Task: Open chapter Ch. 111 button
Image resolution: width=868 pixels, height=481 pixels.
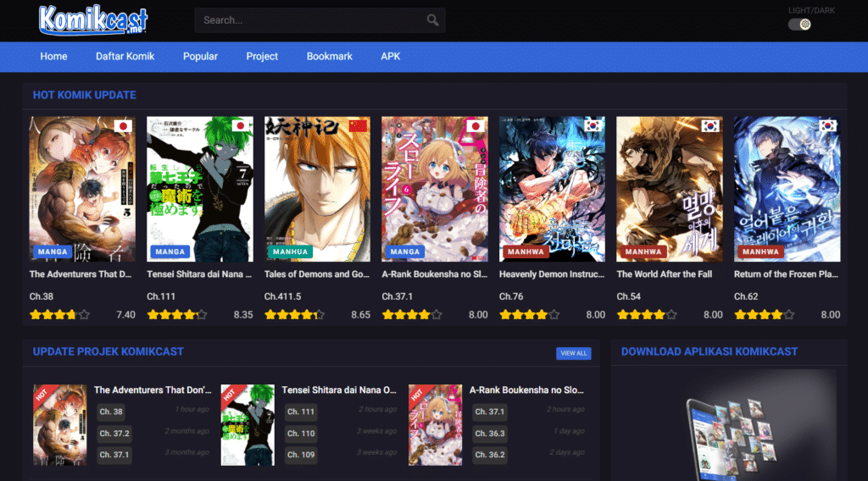Action: click(301, 412)
